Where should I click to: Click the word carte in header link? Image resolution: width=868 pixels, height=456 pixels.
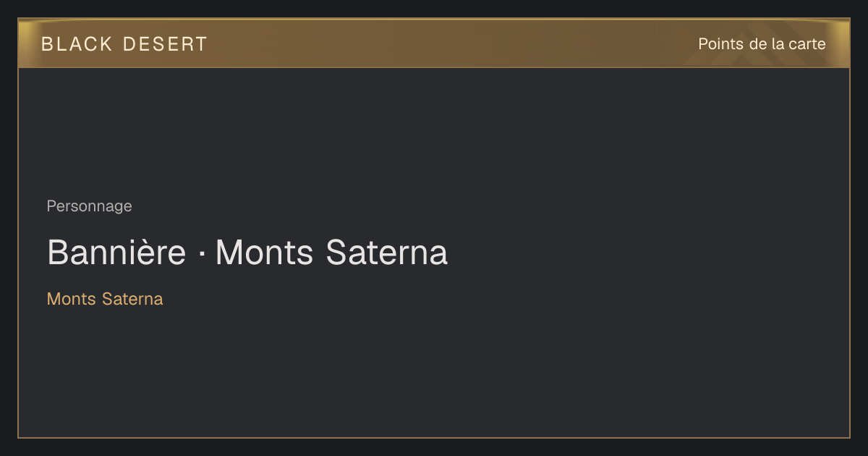[807, 44]
